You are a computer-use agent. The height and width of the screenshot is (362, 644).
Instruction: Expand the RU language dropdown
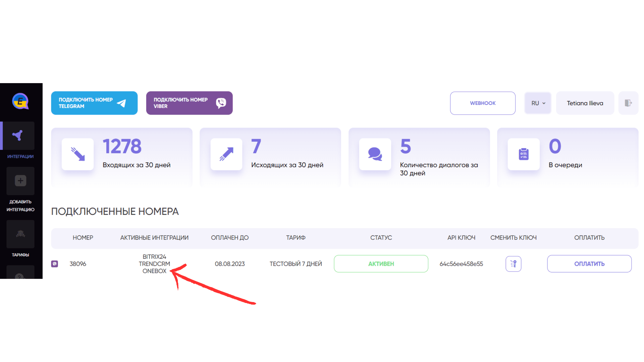[x=538, y=103]
